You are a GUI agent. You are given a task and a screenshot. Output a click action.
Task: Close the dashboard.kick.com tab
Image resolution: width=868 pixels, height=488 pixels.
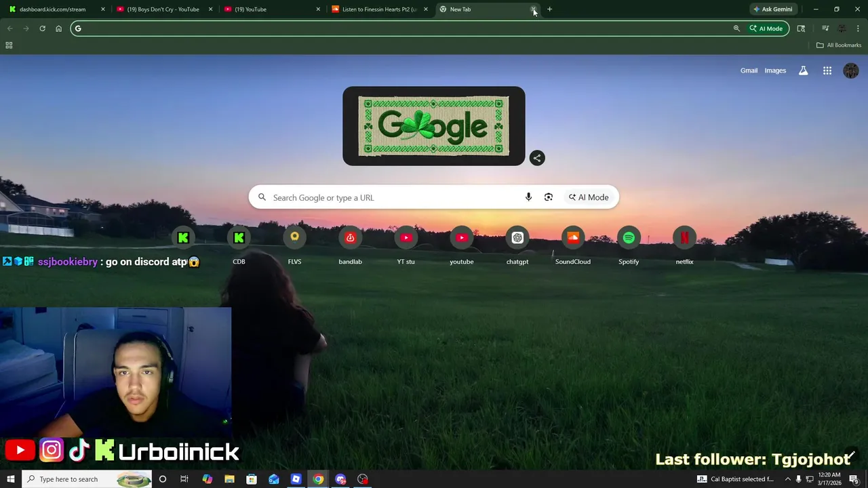click(103, 9)
